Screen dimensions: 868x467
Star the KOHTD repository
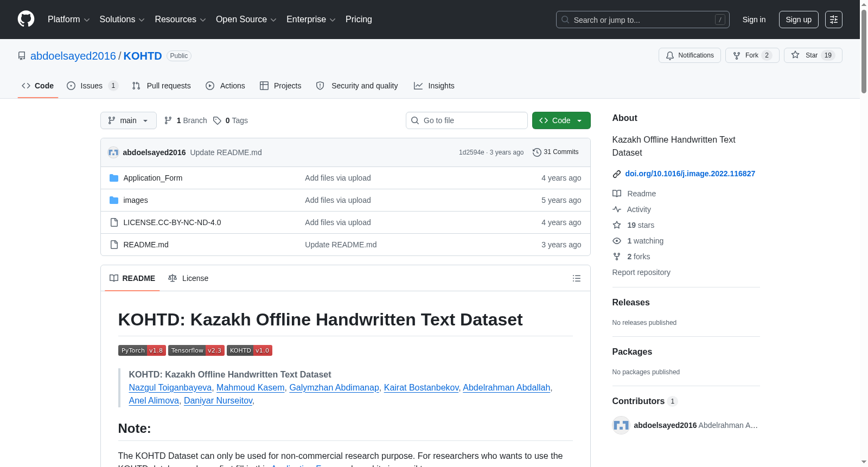pyautogui.click(x=813, y=55)
